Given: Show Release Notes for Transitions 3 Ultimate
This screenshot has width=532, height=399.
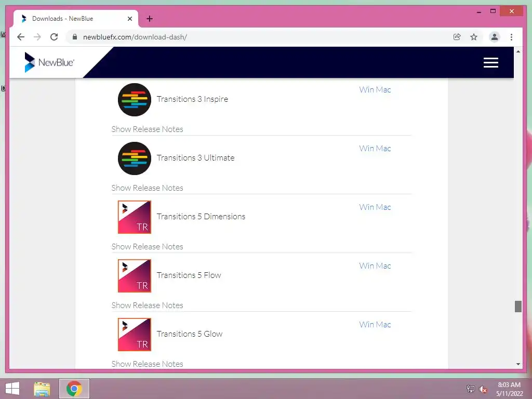Looking at the screenshot, I should coord(147,188).
